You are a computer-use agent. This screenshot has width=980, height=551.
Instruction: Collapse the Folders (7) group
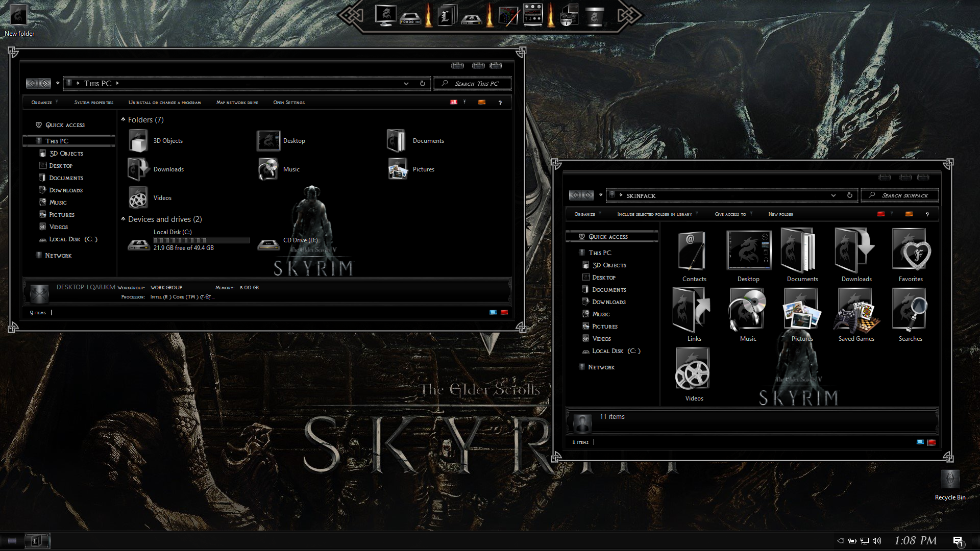[x=123, y=119]
